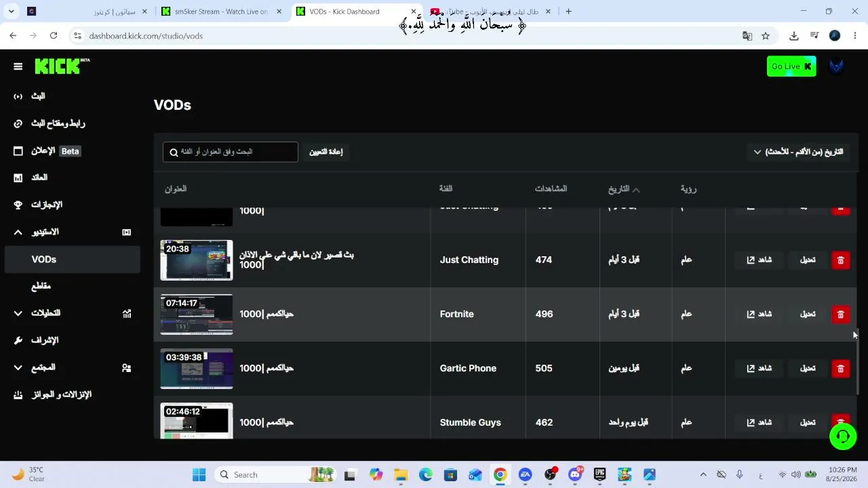Image resolution: width=868 pixels, height=488 pixels.
Task: Click شاهد to watch the Fortnite VOD
Action: pos(759,314)
